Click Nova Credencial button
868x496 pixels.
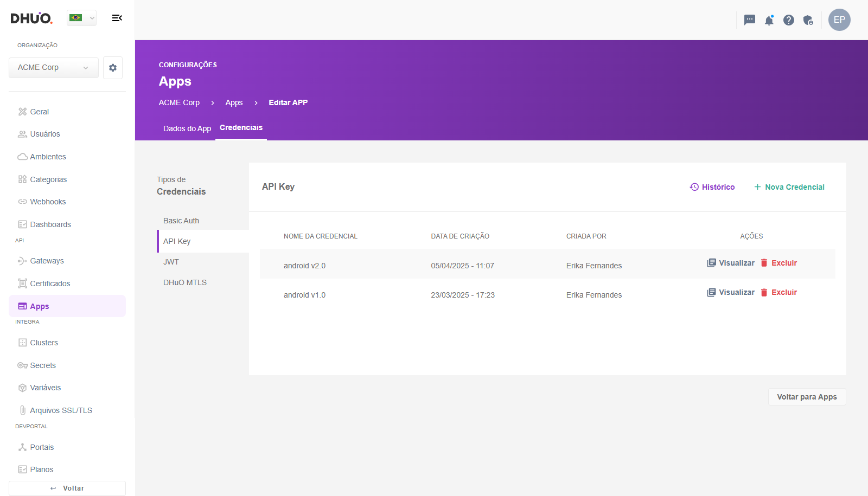(789, 187)
